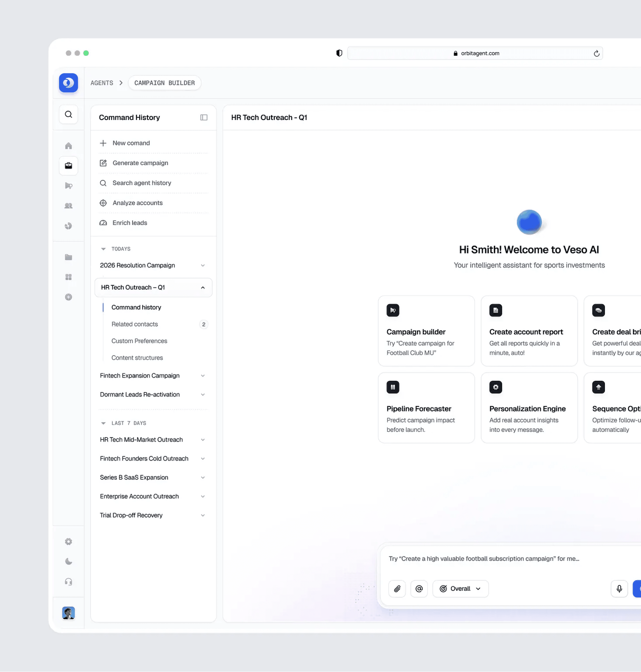This screenshot has width=641, height=672.
Task: Click the mention @ icon in message box
Action: click(x=419, y=589)
